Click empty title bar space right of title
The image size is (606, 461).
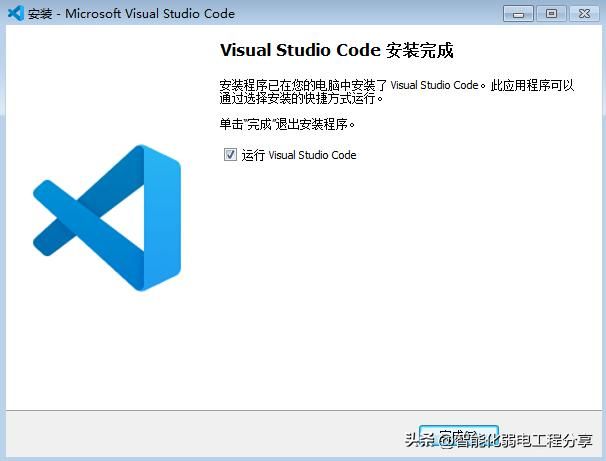[x=380, y=14]
